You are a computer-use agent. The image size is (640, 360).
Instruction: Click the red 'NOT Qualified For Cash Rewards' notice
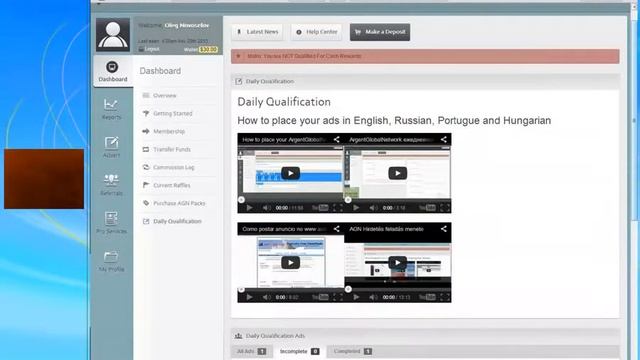coord(425,56)
